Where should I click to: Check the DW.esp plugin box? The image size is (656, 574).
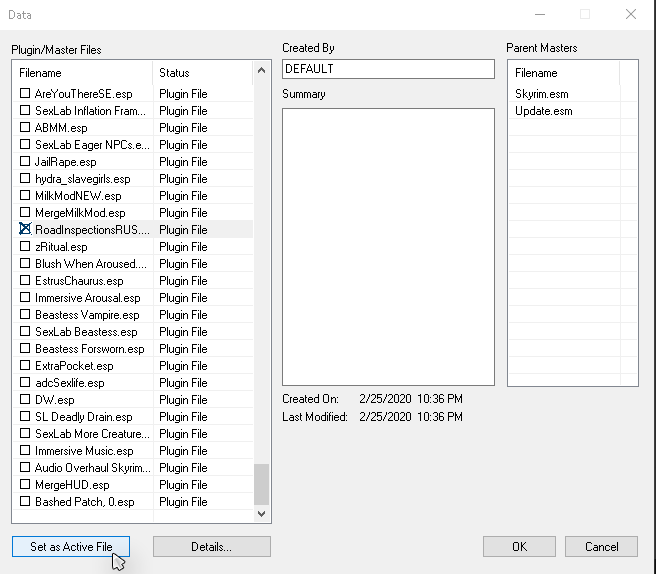pos(26,400)
